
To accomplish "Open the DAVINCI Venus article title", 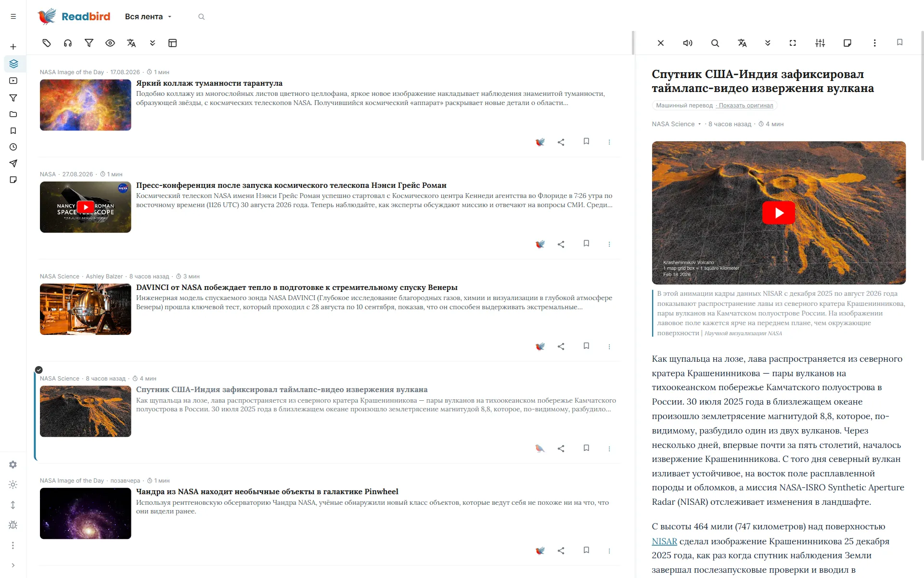I will [x=296, y=288].
